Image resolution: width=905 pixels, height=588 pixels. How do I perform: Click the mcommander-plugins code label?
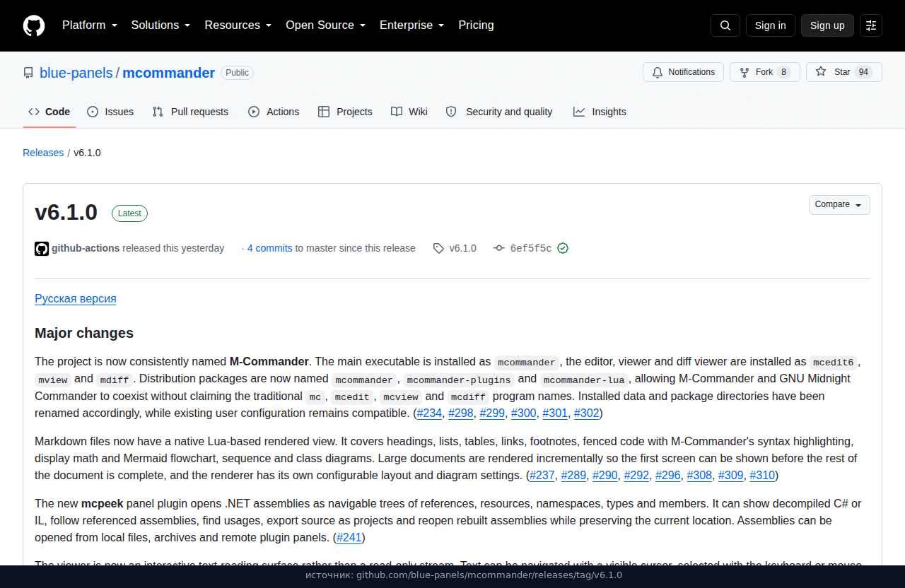(458, 380)
